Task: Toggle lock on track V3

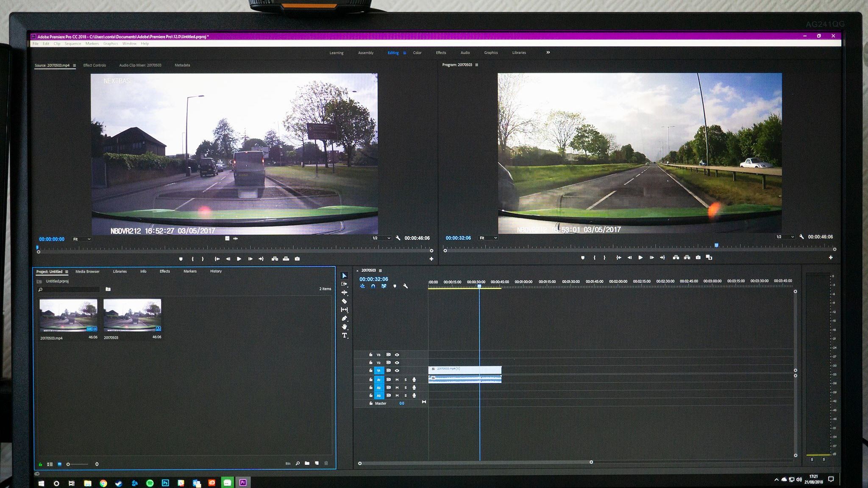Action: coord(371,355)
